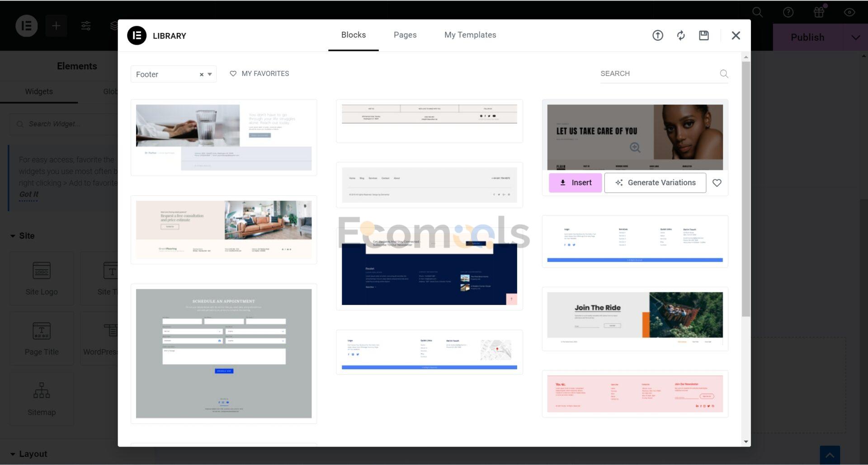Click the Elementor logo in the Library header
The width and height of the screenshot is (868, 465).
tap(137, 36)
